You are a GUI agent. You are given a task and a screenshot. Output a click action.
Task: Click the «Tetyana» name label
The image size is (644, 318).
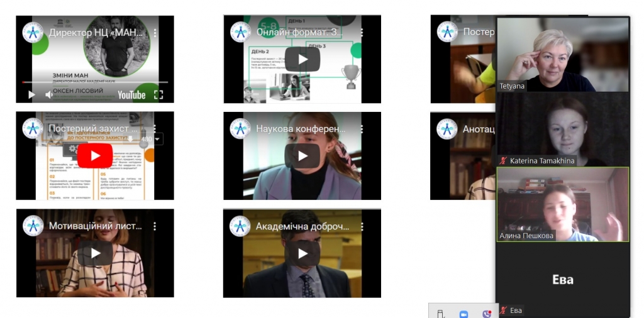click(512, 87)
